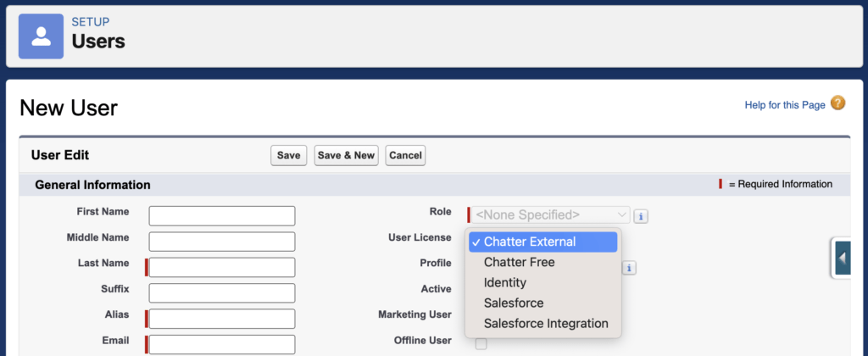Click the info icon beside Profile

point(629,268)
